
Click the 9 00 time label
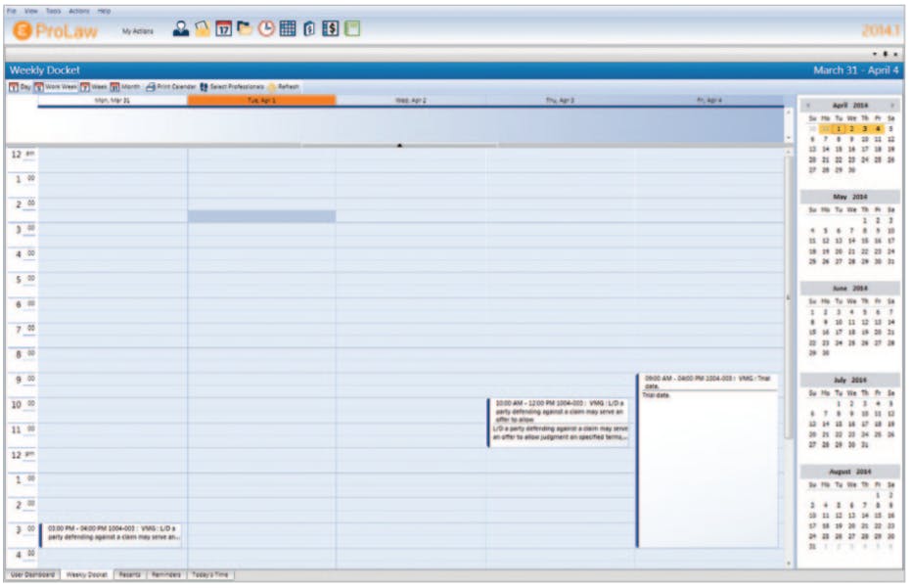click(23, 380)
